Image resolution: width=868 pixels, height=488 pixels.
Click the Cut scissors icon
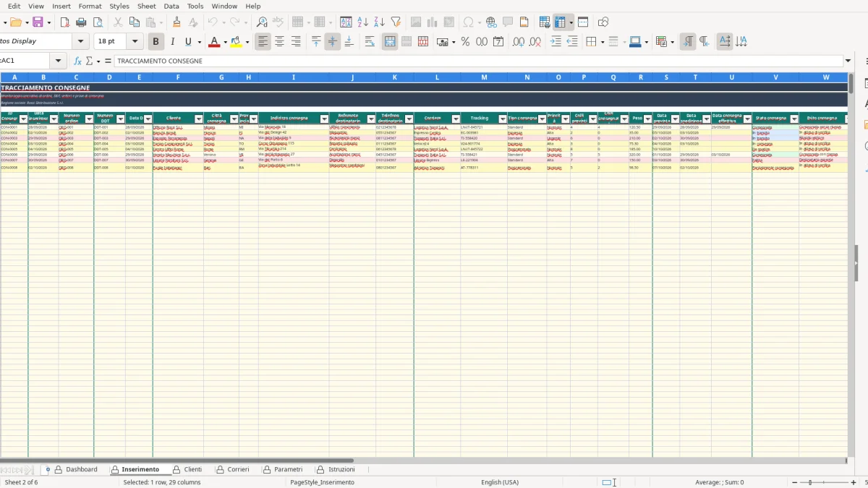pos(118,22)
